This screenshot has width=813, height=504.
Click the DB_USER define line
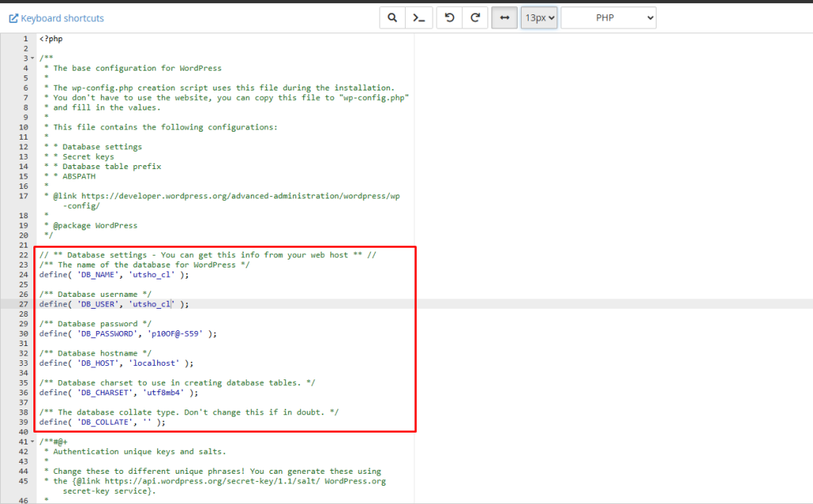pyautogui.click(x=114, y=304)
